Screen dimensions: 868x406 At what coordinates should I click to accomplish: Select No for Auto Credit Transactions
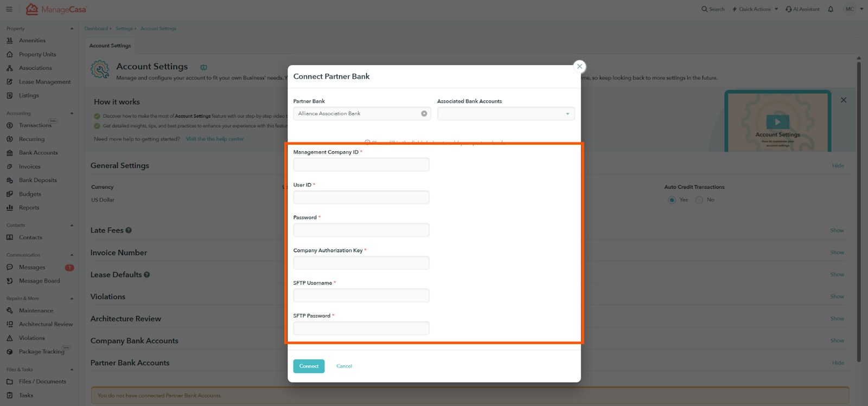tap(699, 200)
